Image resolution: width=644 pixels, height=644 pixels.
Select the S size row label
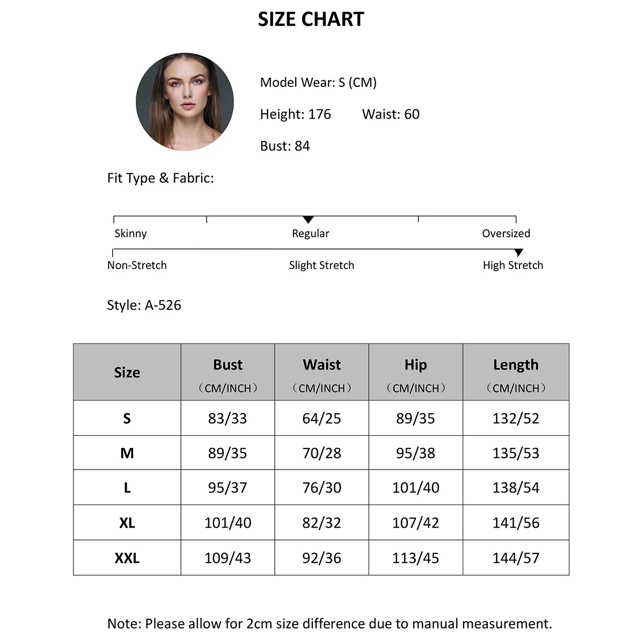127,418
